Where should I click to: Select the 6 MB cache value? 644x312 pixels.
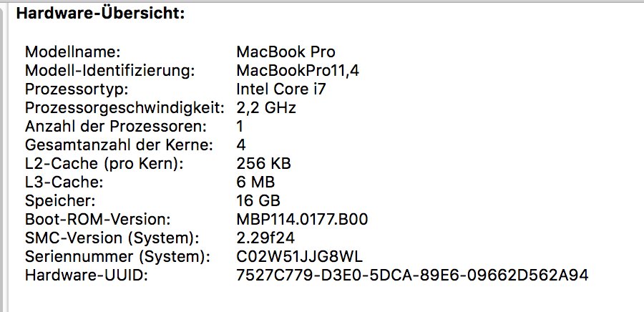[x=255, y=182]
